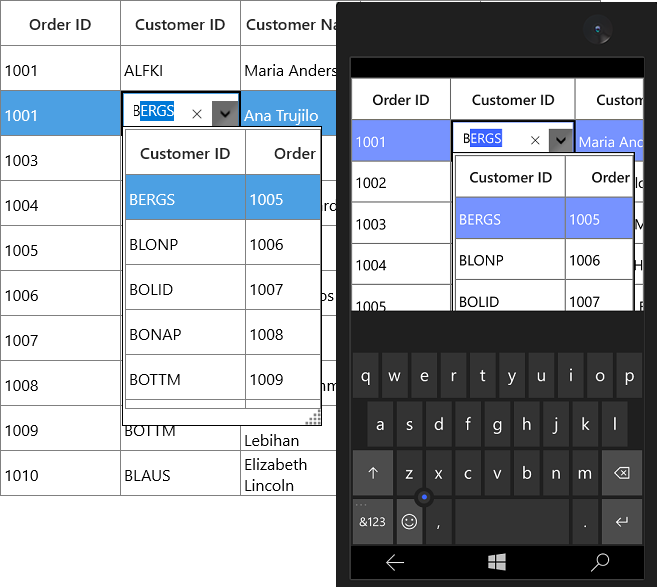
Task: Click 1004 cell on phone grid
Action: coord(401,264)
